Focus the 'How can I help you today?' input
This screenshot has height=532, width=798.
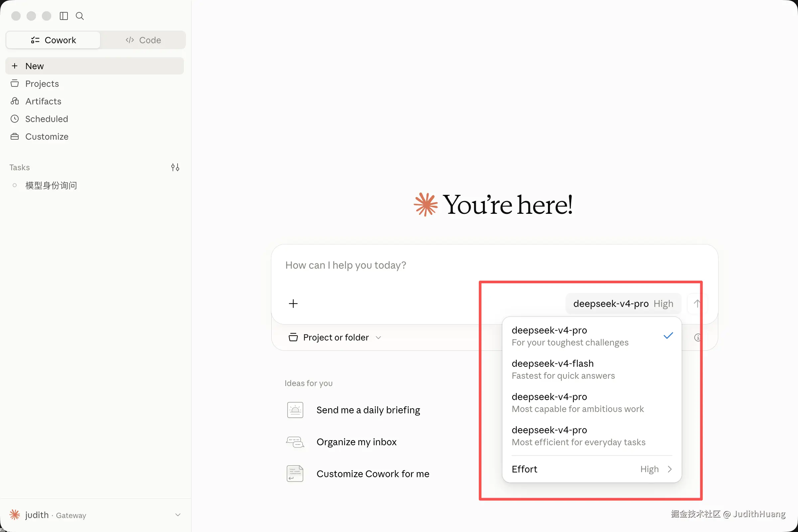click(494, 265)
